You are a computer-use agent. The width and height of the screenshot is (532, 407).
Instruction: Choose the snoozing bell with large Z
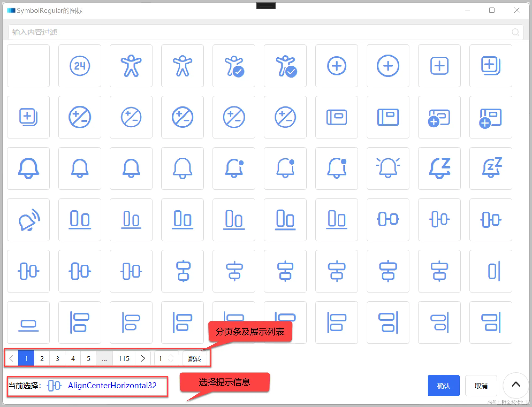click(439, 168)
